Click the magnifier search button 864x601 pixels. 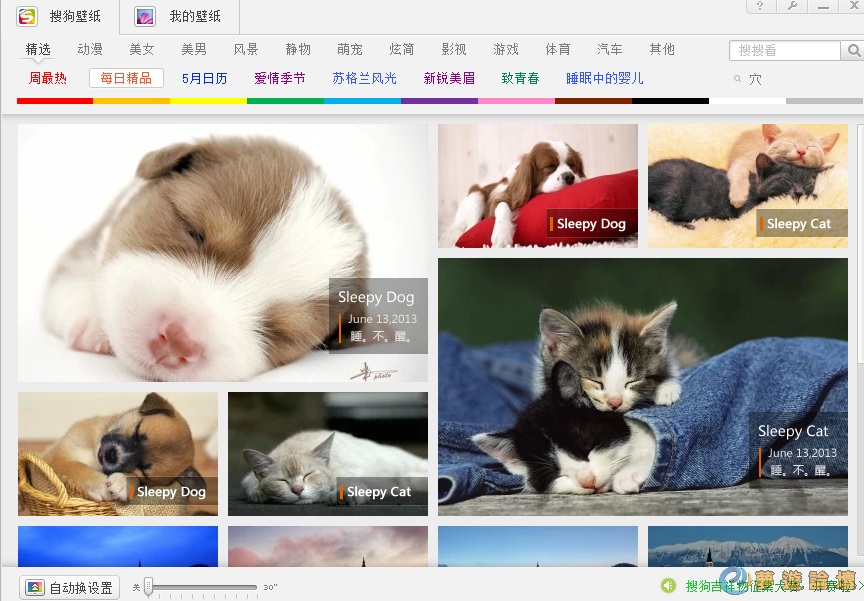pos(853,50)
